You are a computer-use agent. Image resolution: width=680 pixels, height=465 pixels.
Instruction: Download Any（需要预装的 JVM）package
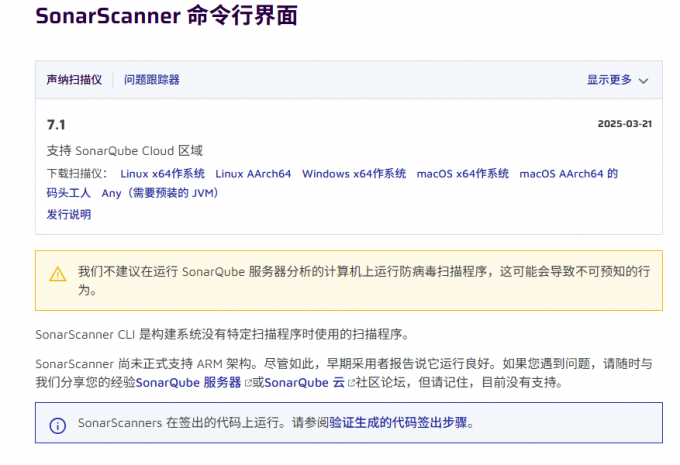click(160, 193)
